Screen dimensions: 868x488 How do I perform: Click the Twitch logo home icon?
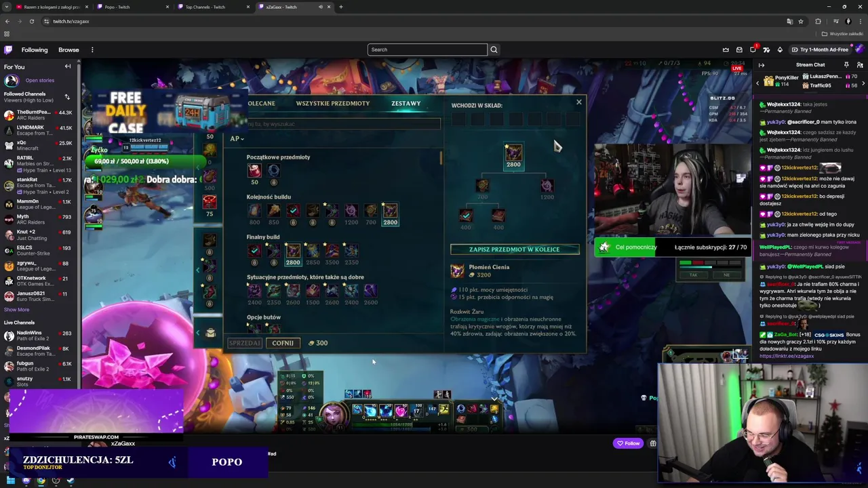point(8,49)
